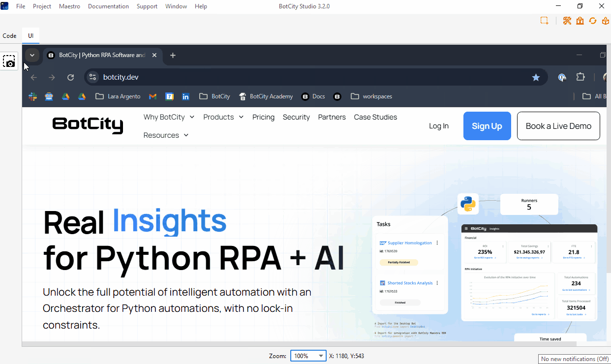Image resolution: width=611 pixels, height=364 pixels.
Task: Click the Book a Live Demo button
Action: pos(558,126)
